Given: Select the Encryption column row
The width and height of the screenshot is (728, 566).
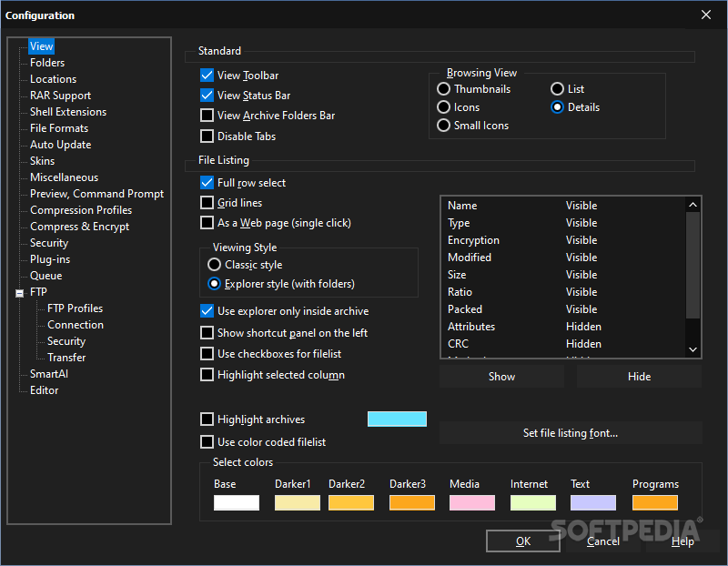Looking at the screenshot, I should coord(563,240).
